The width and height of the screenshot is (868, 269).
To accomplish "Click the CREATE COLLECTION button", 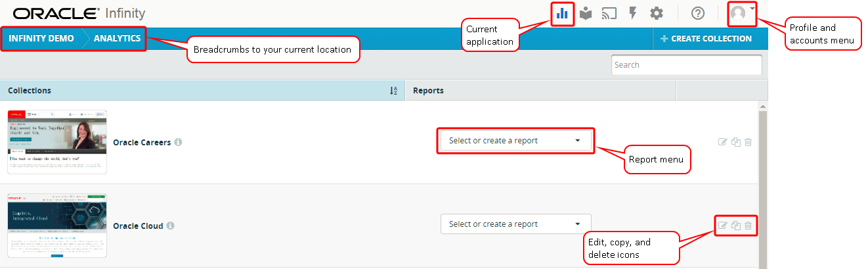I will (706, 39).
